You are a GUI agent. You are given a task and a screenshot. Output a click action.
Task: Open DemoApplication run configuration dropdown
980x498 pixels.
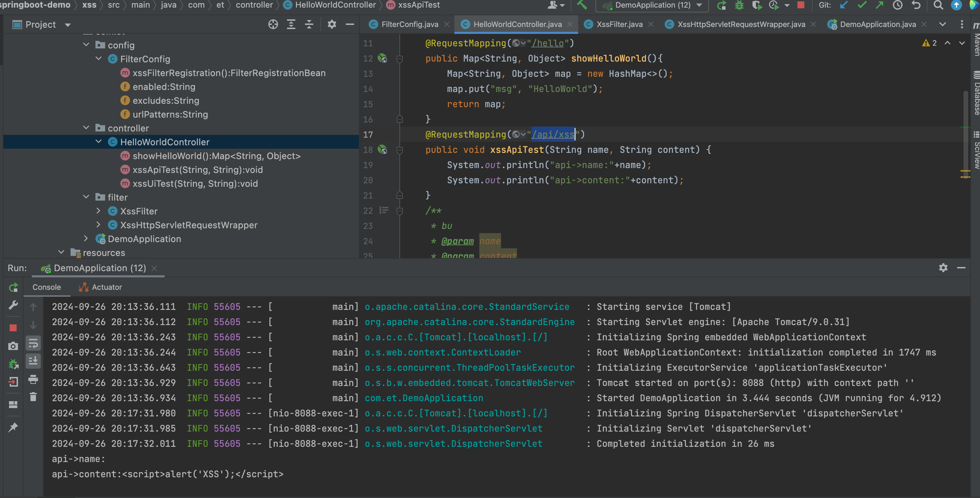click(x=653, y=5)
